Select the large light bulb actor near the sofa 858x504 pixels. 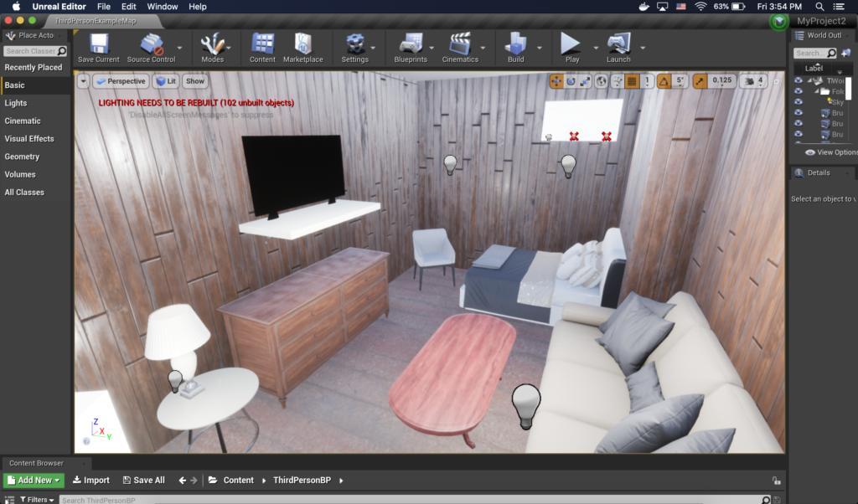pos(526,406)
